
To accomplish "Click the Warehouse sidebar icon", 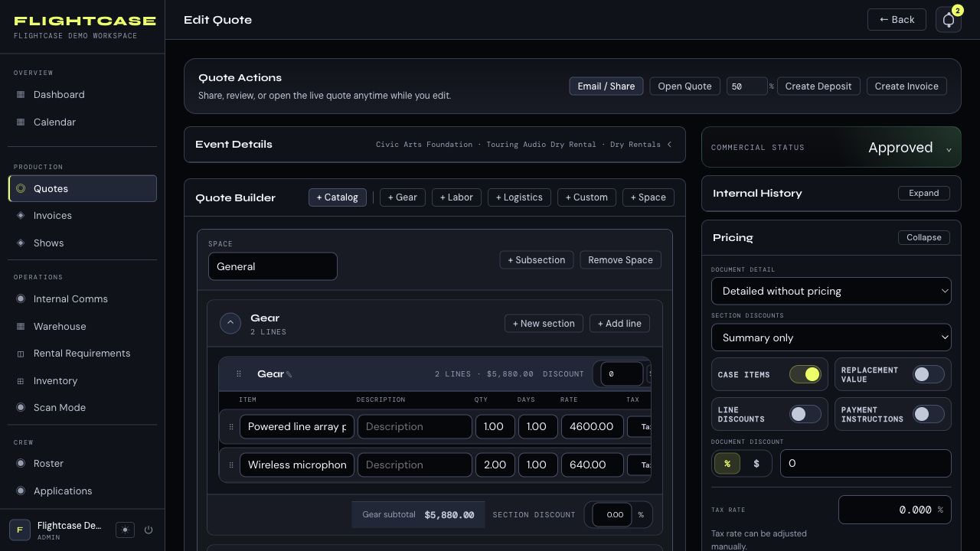I will (x=21, y=327).
